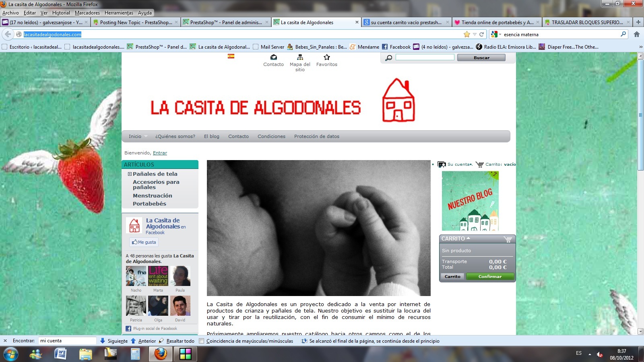Bookmark page with the star icon
Image resolution: width=644 pixels, height=362 pixels.
pyautogui.click(x=467, y=34)
